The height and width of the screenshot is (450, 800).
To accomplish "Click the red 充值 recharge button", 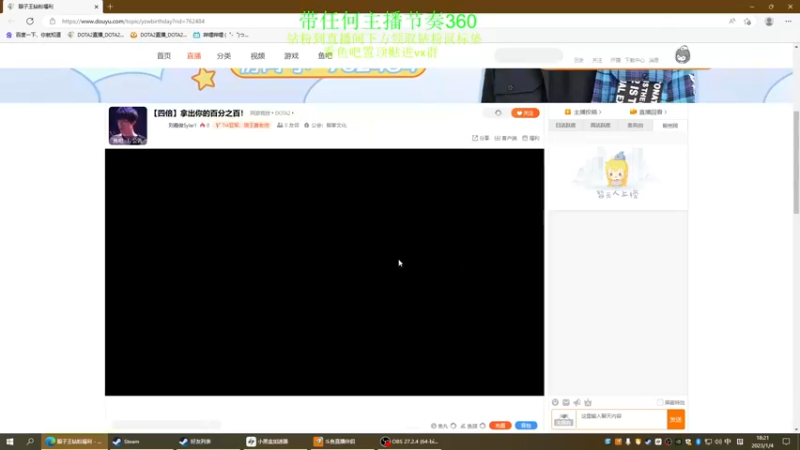I will coord(500,426).
